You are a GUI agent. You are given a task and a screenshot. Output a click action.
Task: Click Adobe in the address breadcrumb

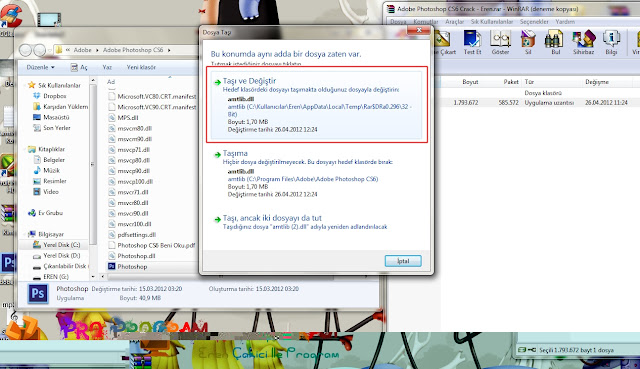[82, 50]
